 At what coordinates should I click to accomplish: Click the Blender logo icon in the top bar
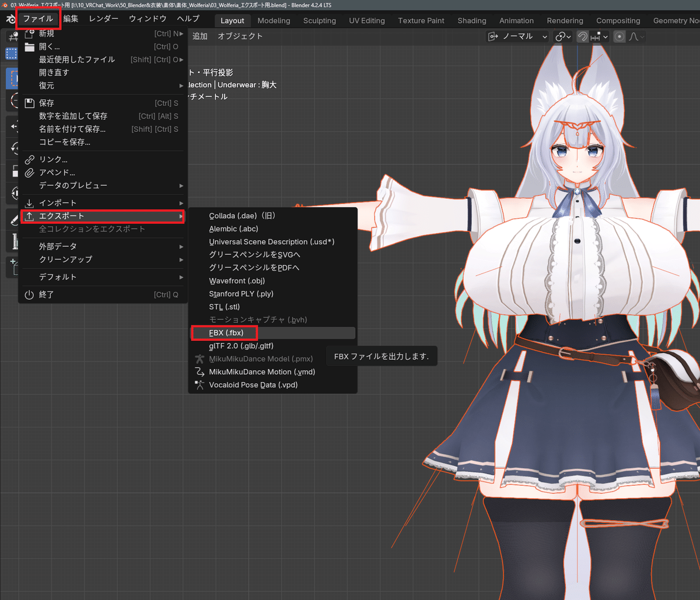[9, 19]
